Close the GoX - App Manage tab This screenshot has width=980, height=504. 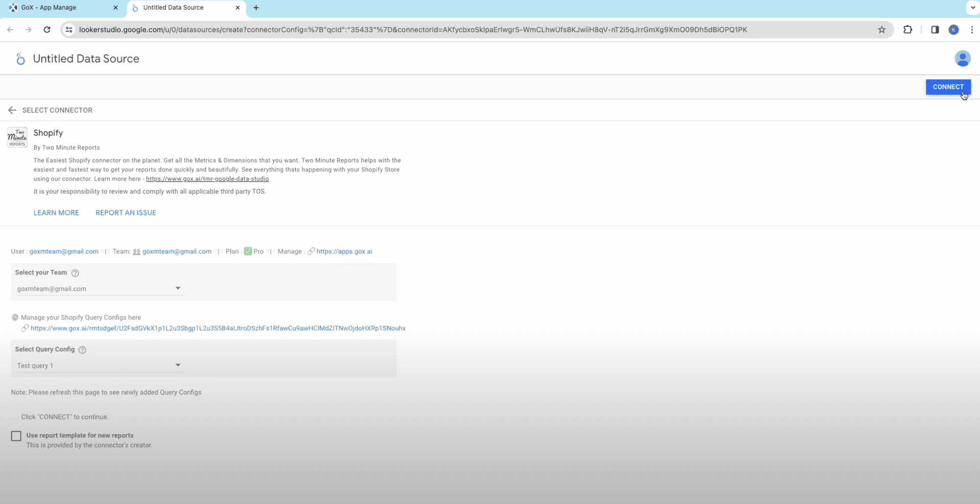[x=115, y=8]
